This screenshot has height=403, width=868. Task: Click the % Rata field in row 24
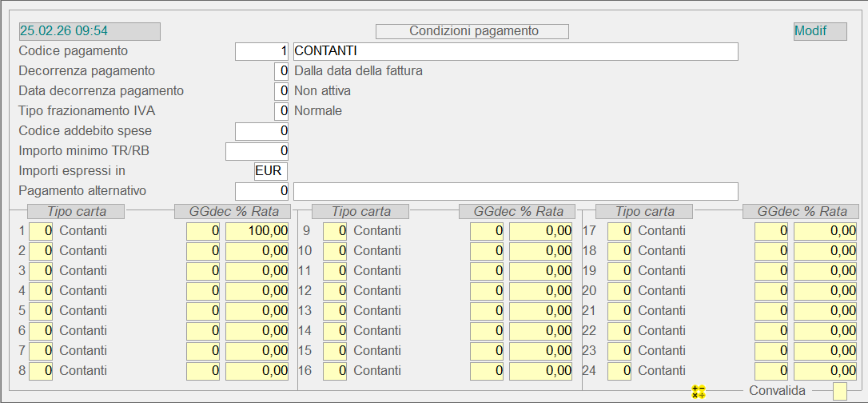(x=825, y=371)
